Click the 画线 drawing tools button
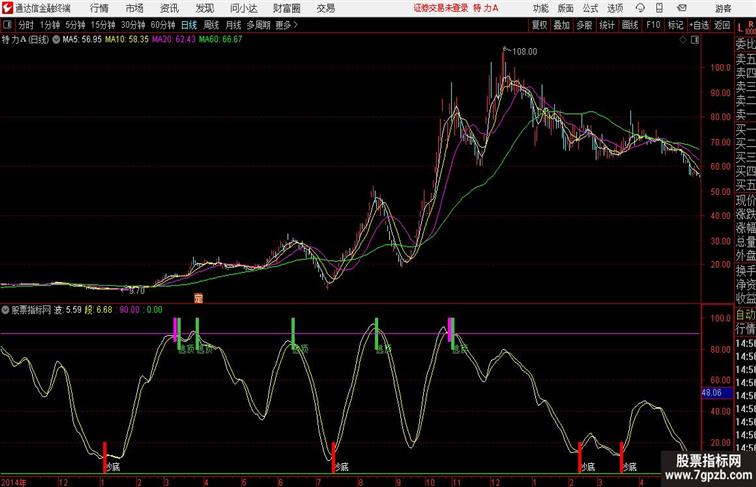Screen dimensions: 756x487 pyautogui.click(x=630, y=25)
